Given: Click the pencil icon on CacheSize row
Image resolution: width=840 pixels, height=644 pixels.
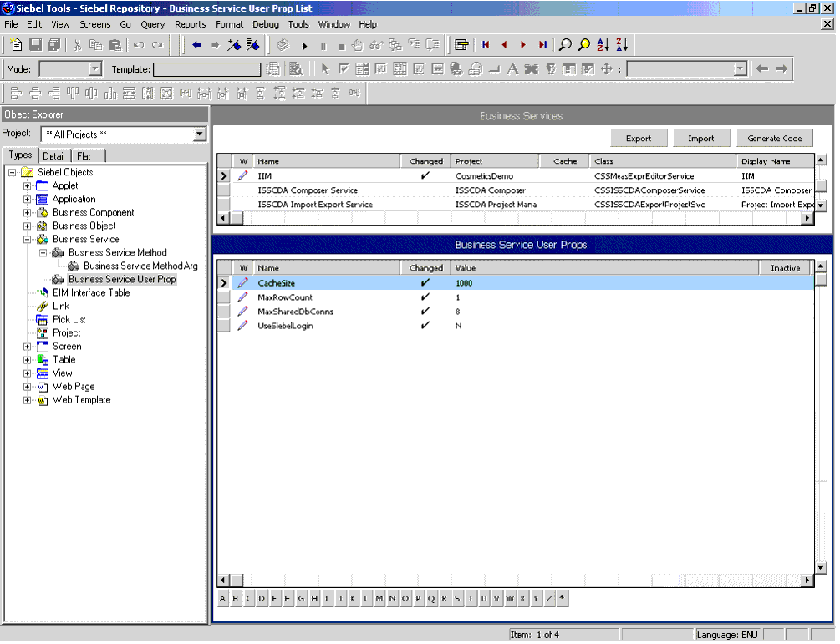Looking at the screenshot, I should coord(242,283).
